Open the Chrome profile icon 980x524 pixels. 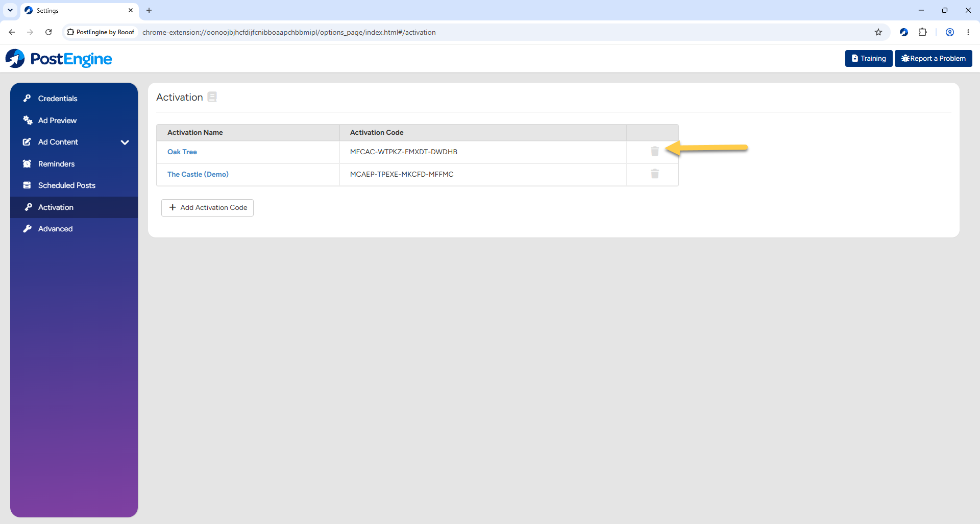950,32
